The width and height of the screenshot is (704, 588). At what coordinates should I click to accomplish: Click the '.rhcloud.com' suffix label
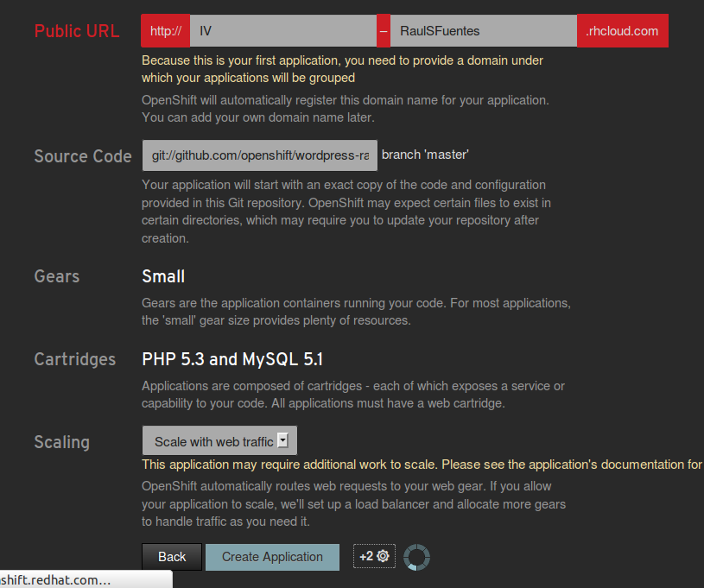(x=622, y=31)
